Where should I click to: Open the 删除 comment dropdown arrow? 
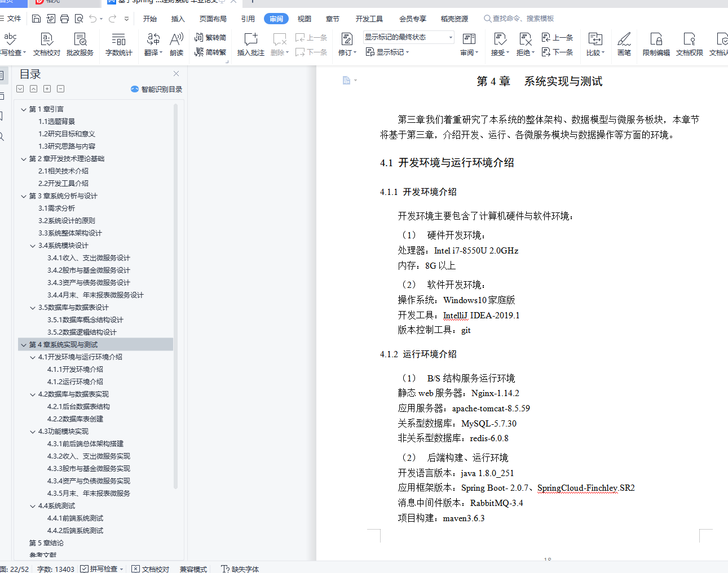(x=288, y=53)
